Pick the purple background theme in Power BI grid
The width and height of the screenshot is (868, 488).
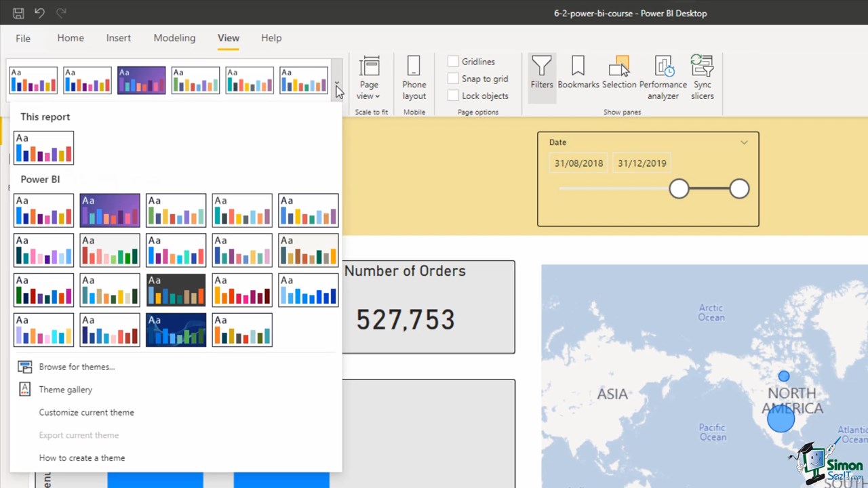point(110,210)
